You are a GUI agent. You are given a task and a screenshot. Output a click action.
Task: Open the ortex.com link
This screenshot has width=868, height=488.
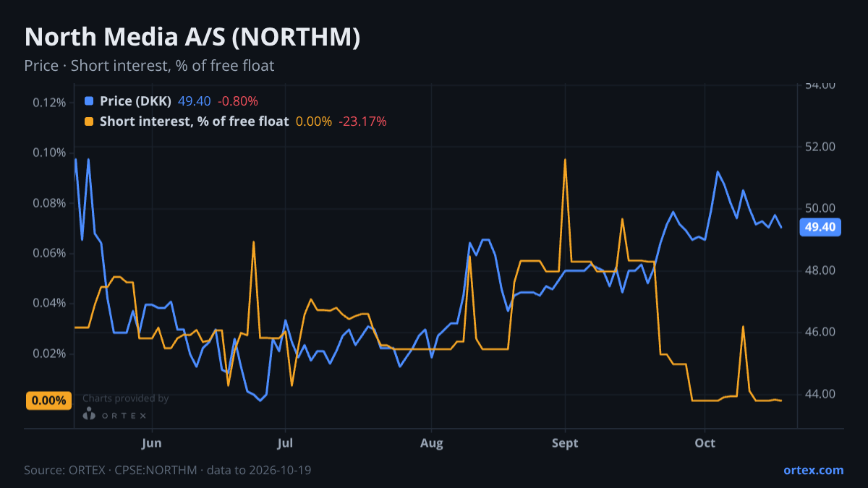click(813, 470)
